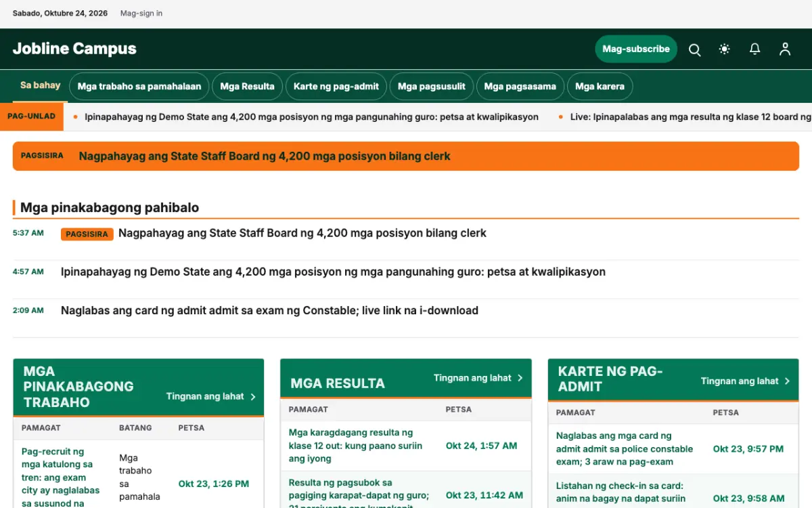Click the PAGSISIRA badge in latest list

coord(87,234)
